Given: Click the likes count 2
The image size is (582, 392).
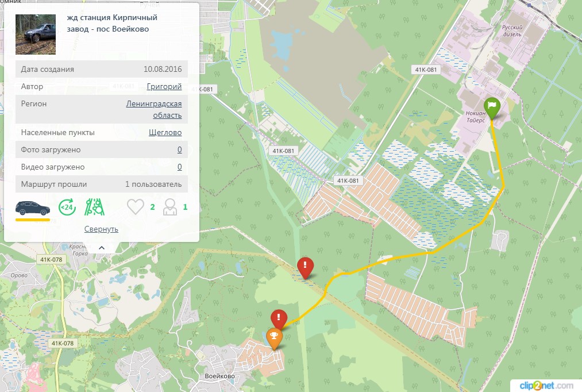Looking at the screenshot, I should click(152, 207).
